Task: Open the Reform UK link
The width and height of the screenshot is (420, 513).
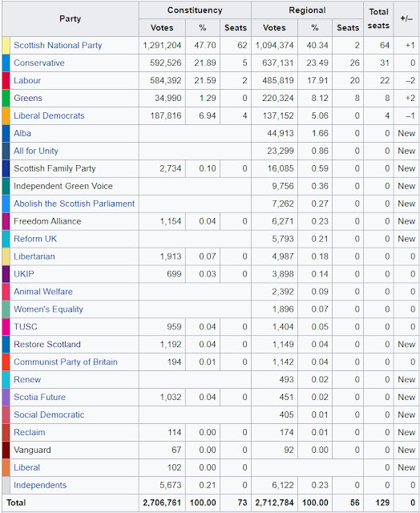Action: point(35,239)
